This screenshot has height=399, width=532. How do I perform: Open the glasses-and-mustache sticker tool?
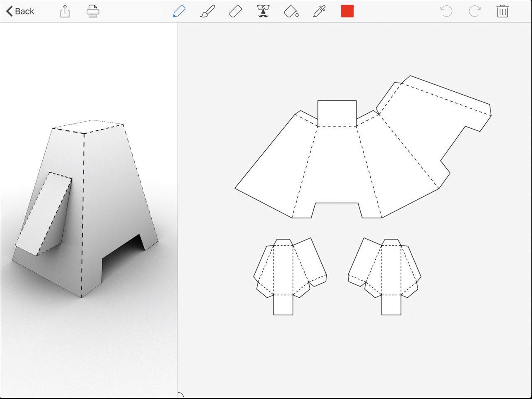tap(263, 11)
